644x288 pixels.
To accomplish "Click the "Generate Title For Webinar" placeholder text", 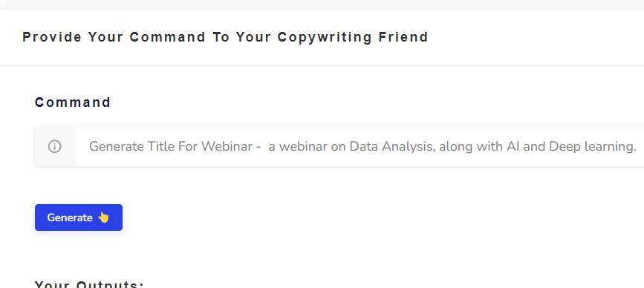I will [x=171, y=146].
